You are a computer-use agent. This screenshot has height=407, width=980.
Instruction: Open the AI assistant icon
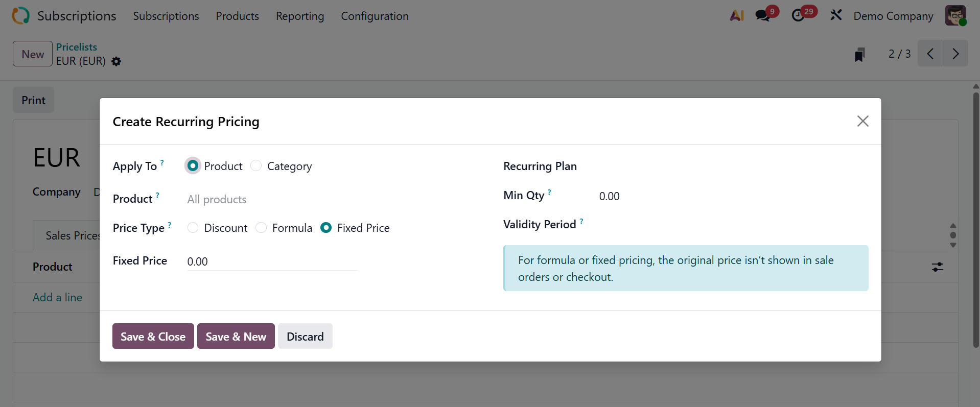(737, 16)
